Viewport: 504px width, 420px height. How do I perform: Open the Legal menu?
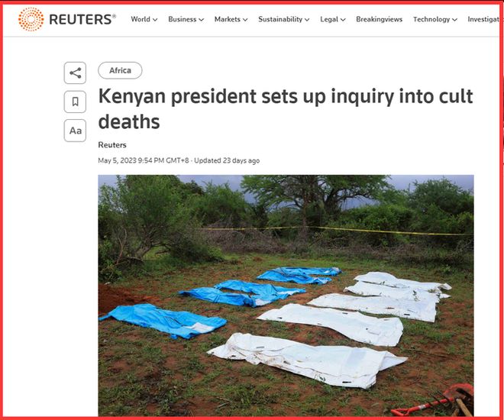click(333, 19)
